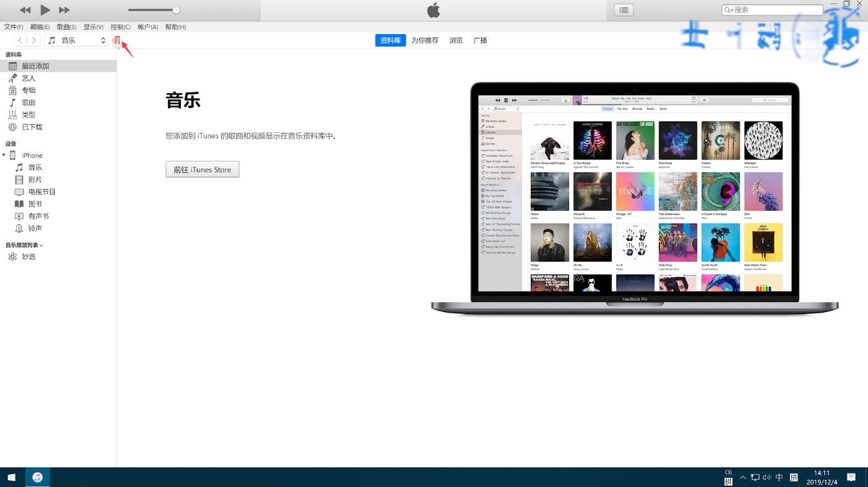Click the 图书 book icon under iPhone
The height and width of the screenshot is (487, 868).
(x=19, y=204)
